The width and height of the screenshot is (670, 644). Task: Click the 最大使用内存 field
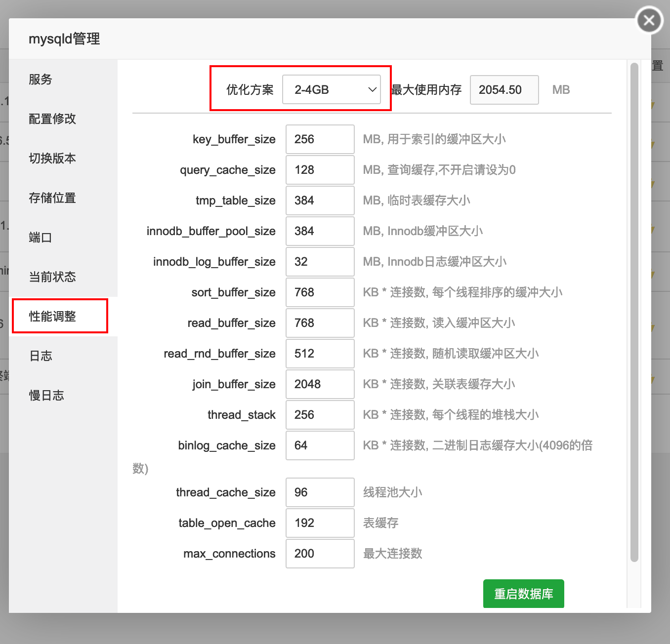(504, 90)
